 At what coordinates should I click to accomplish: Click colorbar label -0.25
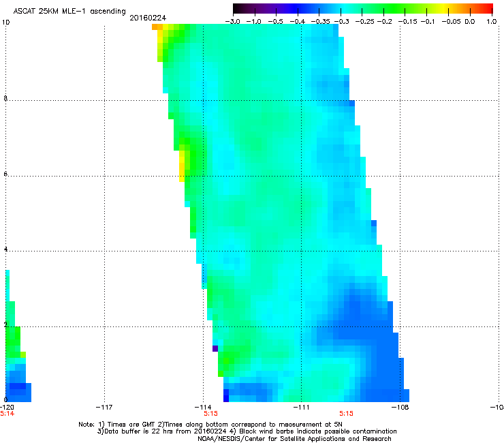click(365, 22)
